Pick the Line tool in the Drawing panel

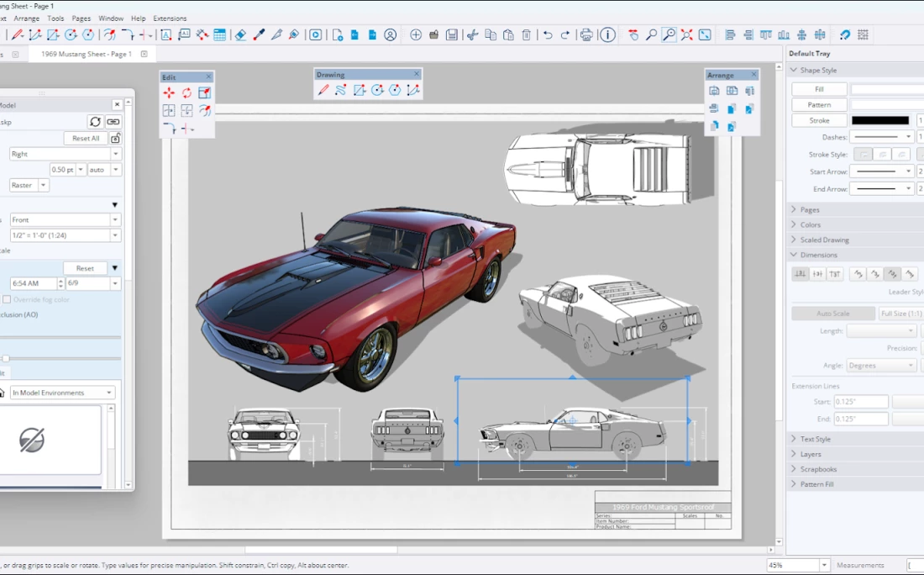pos(323,90)
